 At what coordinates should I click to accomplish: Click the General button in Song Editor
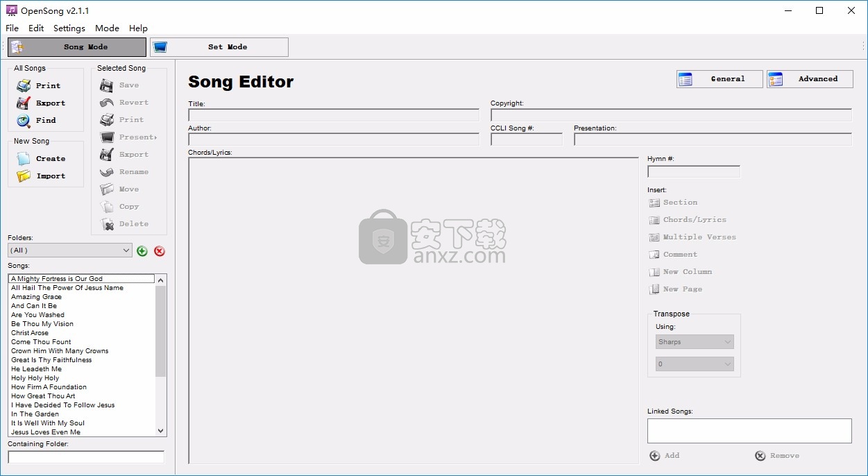click(720, 79)
